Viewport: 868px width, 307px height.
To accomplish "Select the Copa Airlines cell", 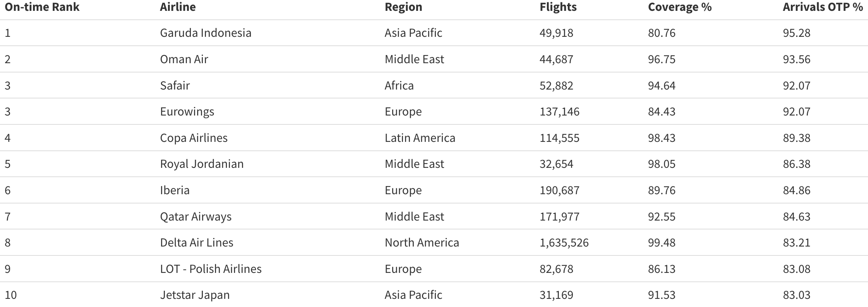I will click(194, 138).
